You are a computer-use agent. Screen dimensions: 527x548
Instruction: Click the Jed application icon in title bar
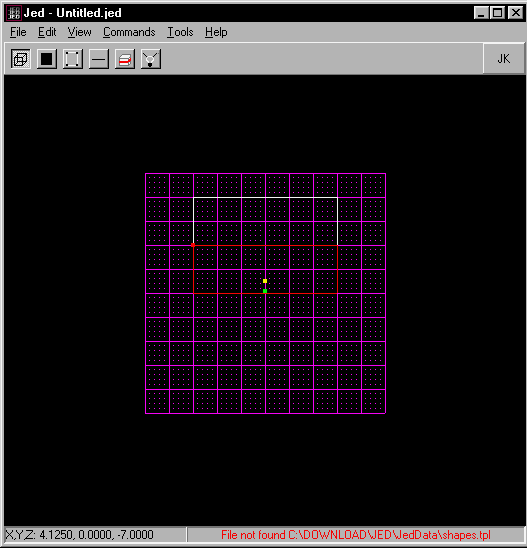14,13
